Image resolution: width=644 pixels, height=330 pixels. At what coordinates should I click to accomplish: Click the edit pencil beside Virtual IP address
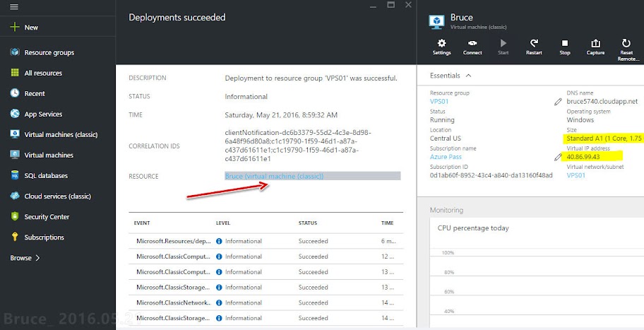558,157
